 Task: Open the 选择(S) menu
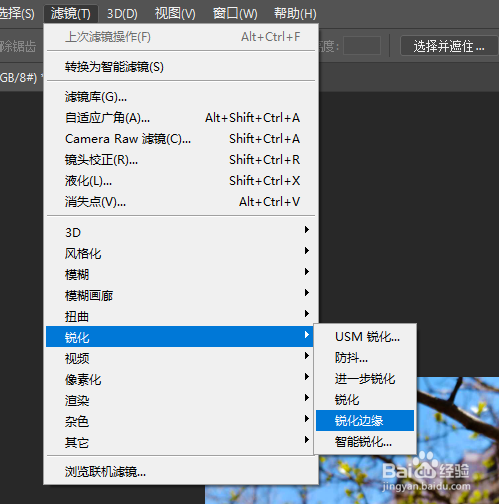pyautogui.click(x=17, y=14)
